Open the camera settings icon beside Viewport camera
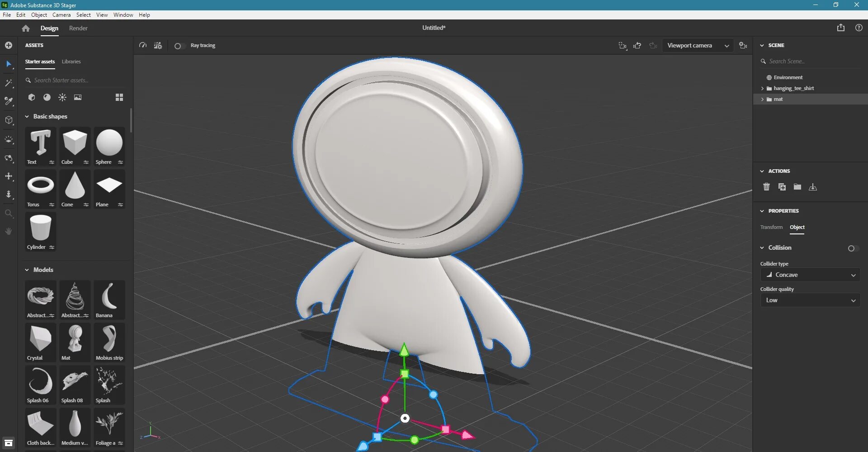The height and width of the screenshot is (452, 868). 743,45
